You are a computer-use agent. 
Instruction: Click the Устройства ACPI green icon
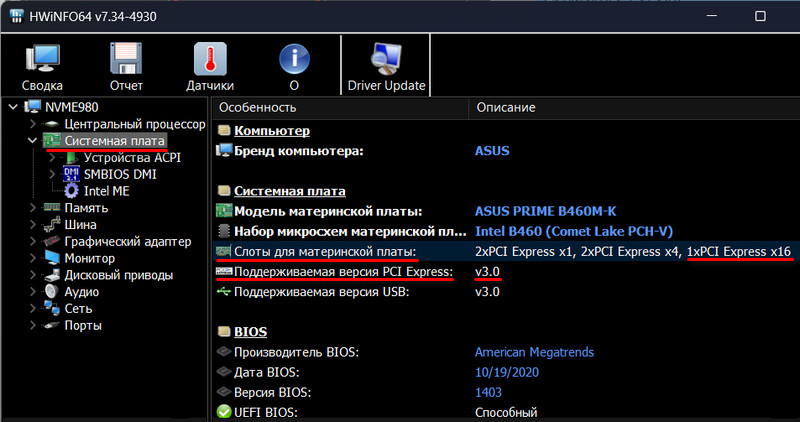(71, 158)
